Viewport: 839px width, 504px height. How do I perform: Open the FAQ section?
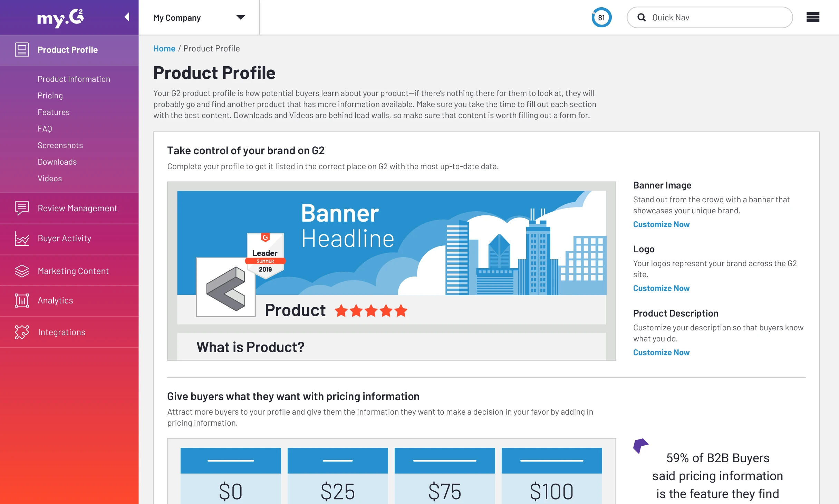(44, 128)
